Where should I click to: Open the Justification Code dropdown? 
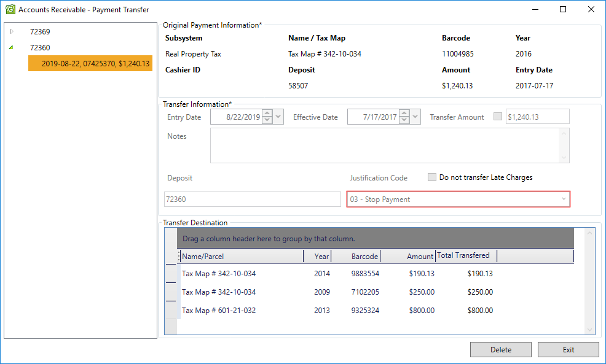click(x=564, y=199)
